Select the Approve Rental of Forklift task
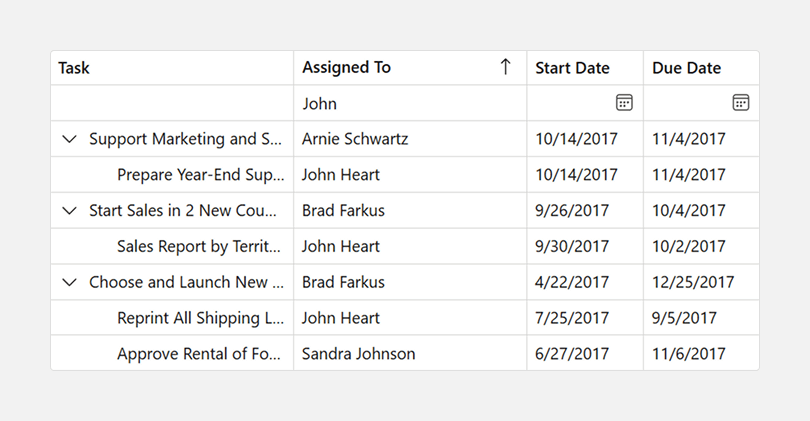 [200, 355]
